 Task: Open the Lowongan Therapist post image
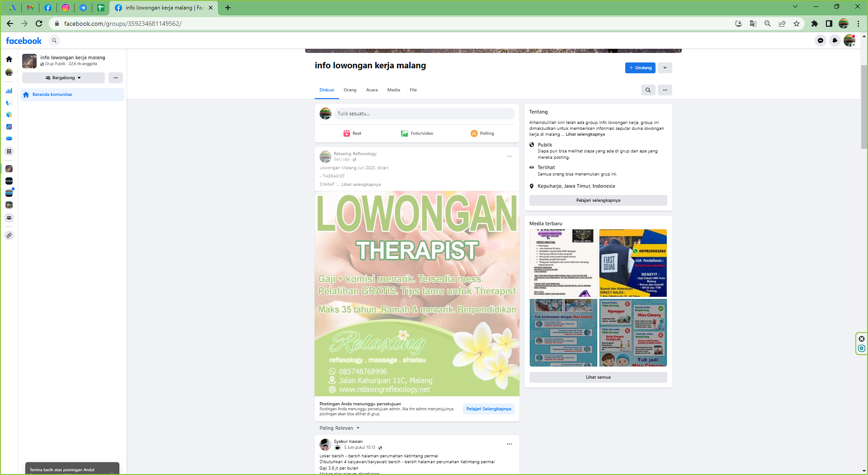pos(417,294)
